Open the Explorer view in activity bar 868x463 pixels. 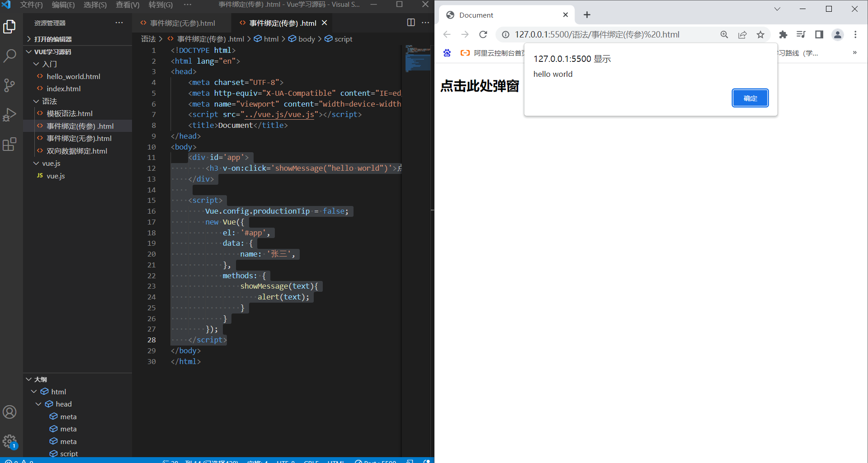click(9, 27)
